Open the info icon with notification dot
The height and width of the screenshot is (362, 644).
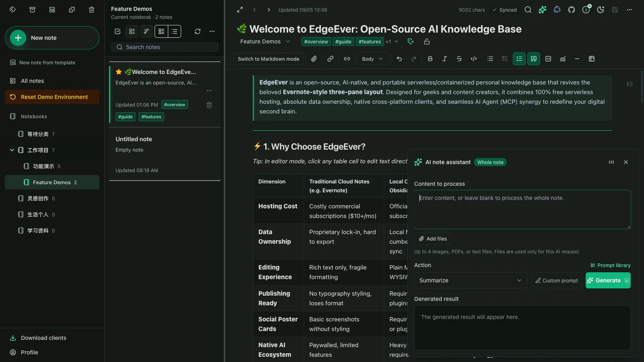pyautogui.click(x=586, y=10)
